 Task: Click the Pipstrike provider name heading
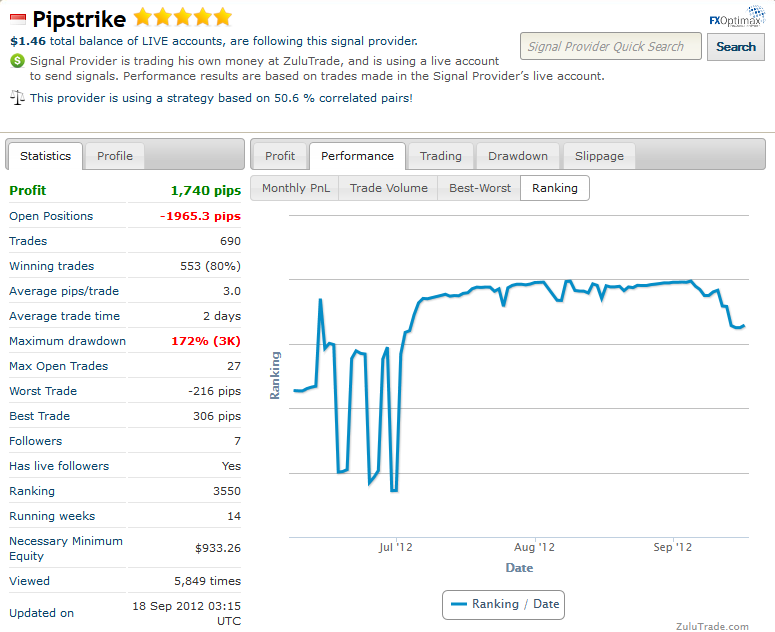click(x=79, y=19)
